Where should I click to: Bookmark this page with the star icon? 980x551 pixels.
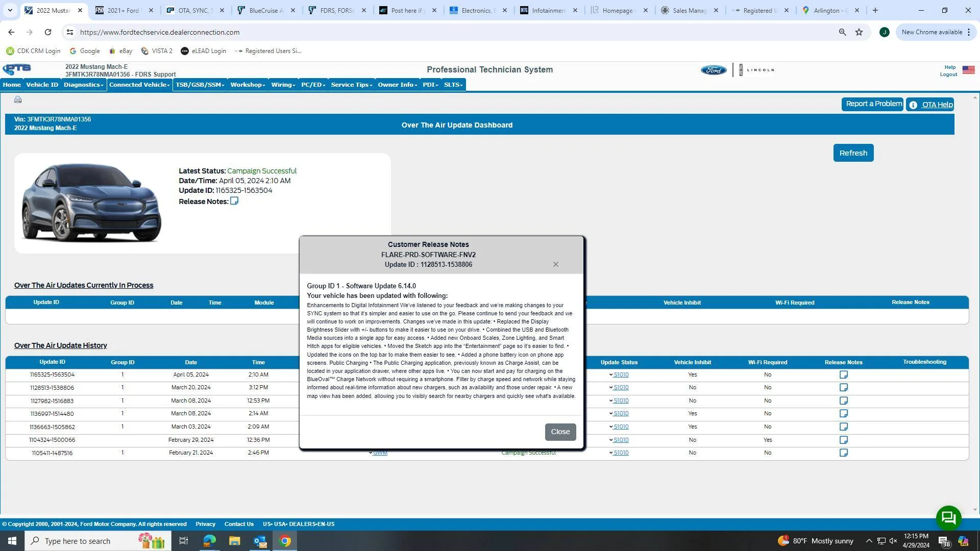click(x=859, y=32)
